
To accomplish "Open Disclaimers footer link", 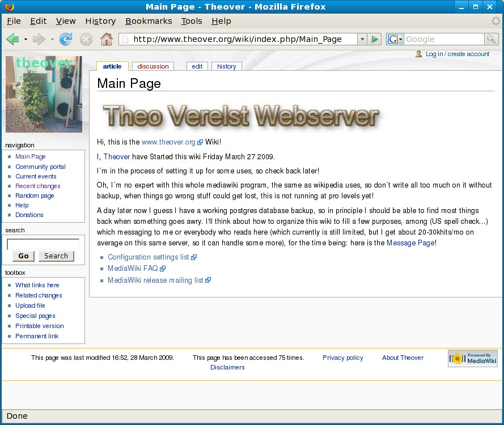I will (227, 367).
